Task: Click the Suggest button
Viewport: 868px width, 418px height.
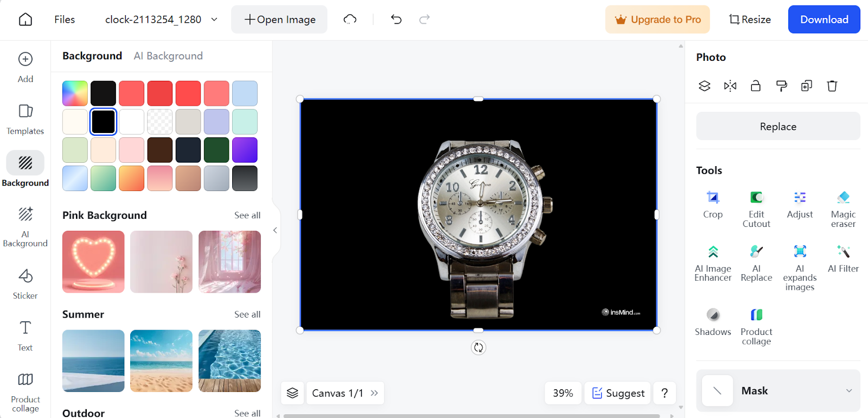Action: pyautogui.click(x=617, y=393)
